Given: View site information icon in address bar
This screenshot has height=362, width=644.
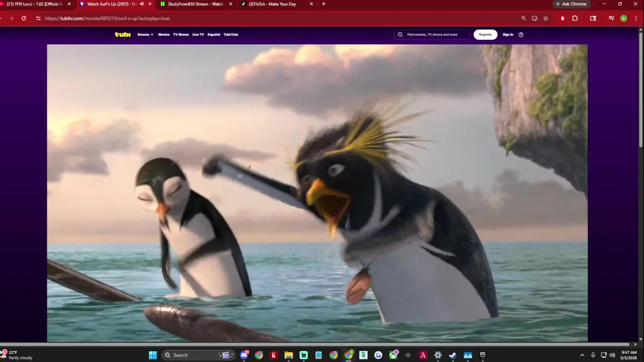Looking at the screenshot, I should pyautogui.click(x=38, y=18).
